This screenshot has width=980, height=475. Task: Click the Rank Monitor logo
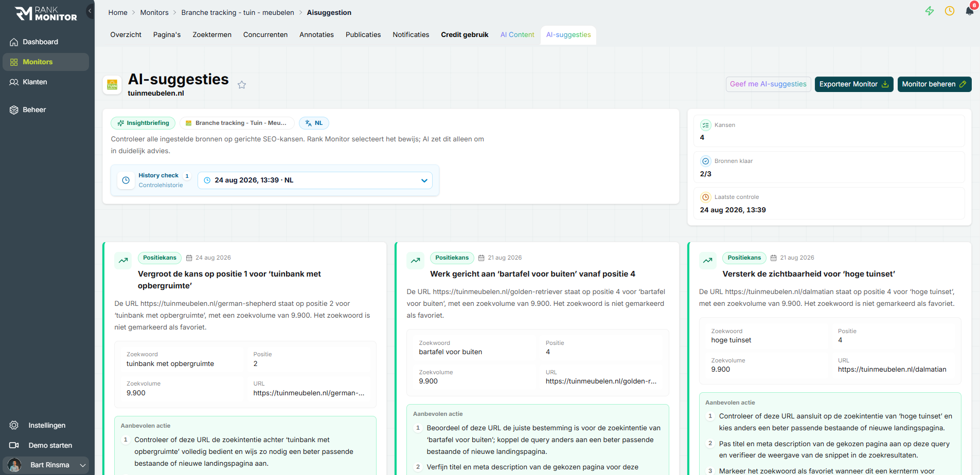pos(46,13)
